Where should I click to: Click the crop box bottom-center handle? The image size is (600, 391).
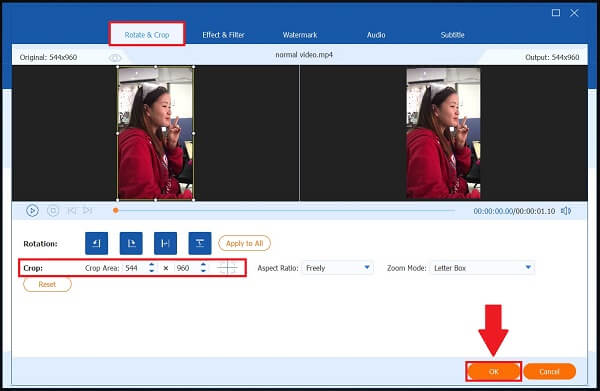(155, 200)
